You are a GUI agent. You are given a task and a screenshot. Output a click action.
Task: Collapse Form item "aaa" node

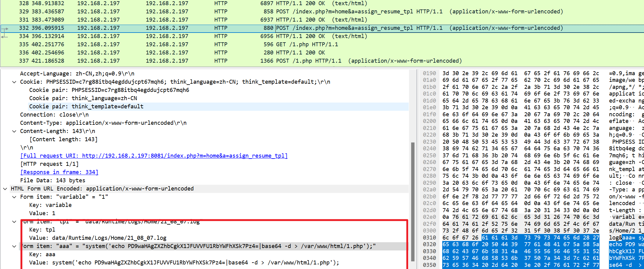pyautogui.click(x=14, y=246)
